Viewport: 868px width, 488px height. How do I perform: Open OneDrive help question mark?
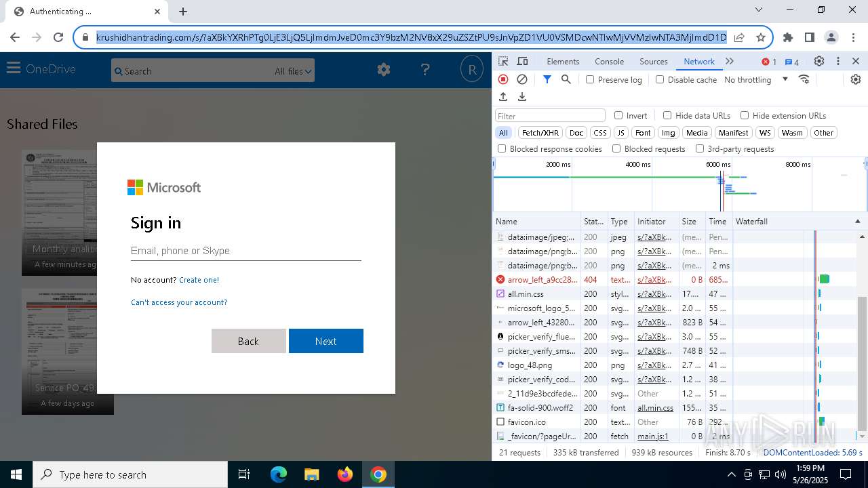(425, 69)
